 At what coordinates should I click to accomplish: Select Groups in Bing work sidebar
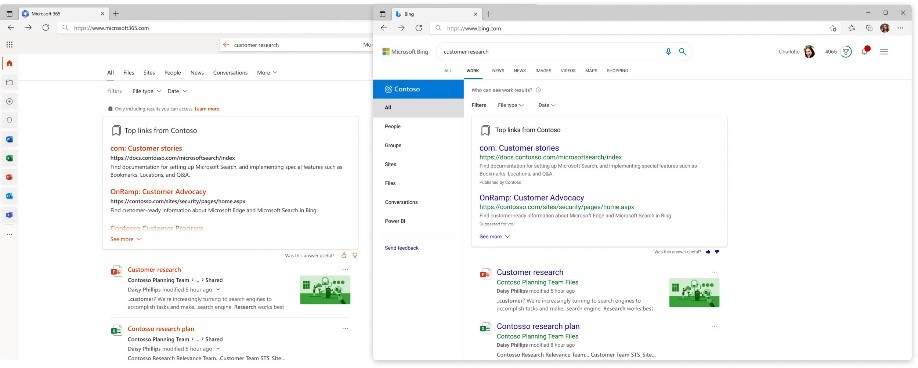[x=393, y=145]
